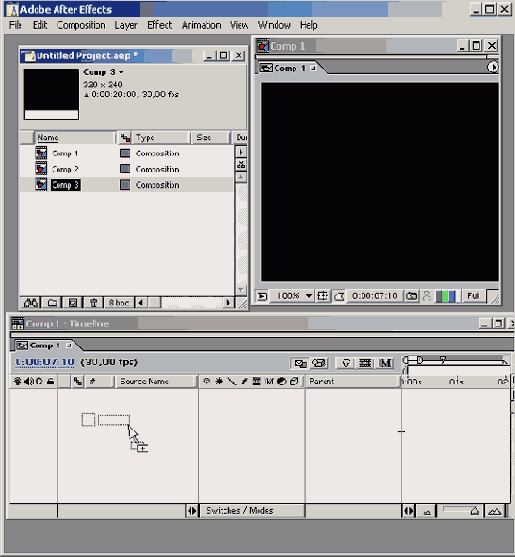This screenshot has height=557, width=515.
Task: Open the Composition window options menu arrow
Action: tap(492, 67)
